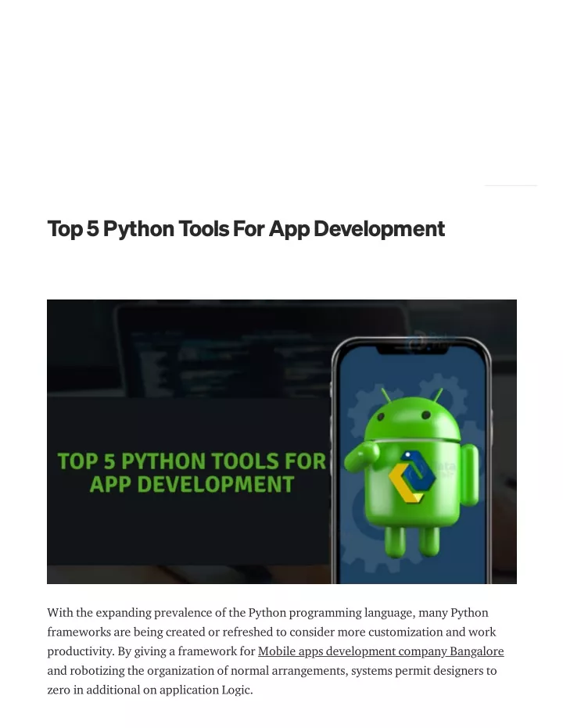Open the Mobile apps development company Bangalore link
The height and width of the screenshot is (728, 563).
click(x=381, y=651)
